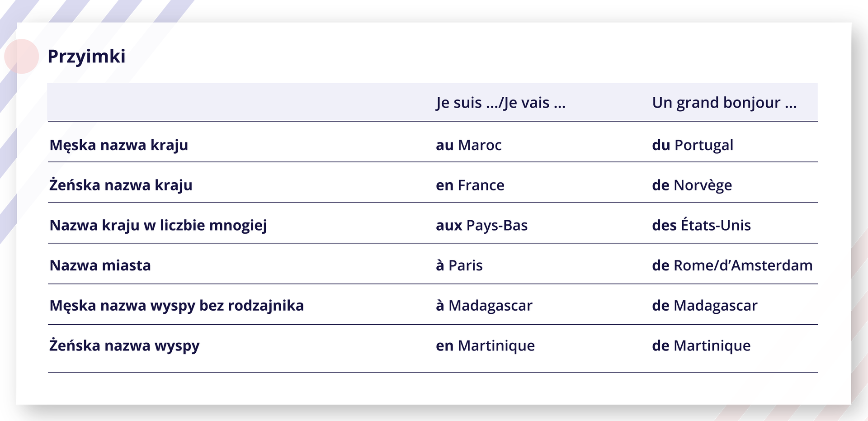Select the 'à Madagascar' cell
This screenshot has height=421, width=868.
point(484,306)
